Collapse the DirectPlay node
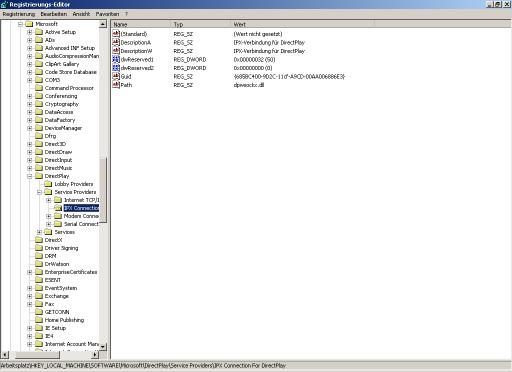Screen dimensions: 512x372 pos(30,176)
